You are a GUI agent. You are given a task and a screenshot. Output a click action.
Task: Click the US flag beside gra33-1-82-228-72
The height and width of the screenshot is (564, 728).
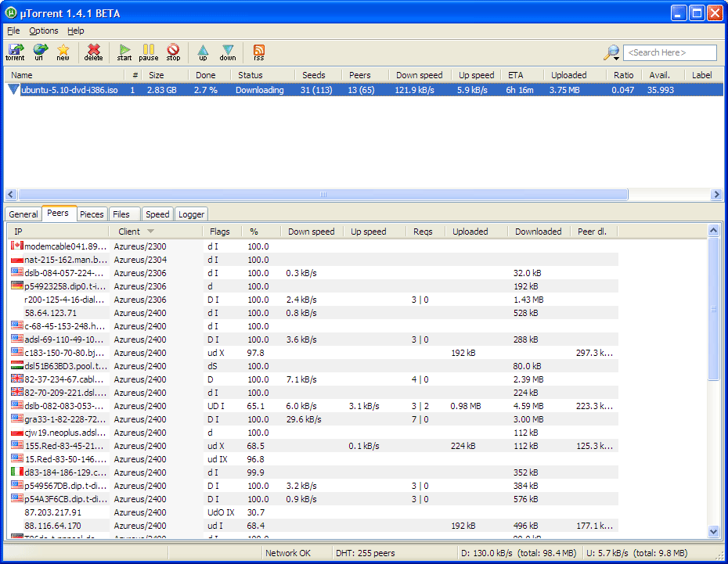pos(17,419)
